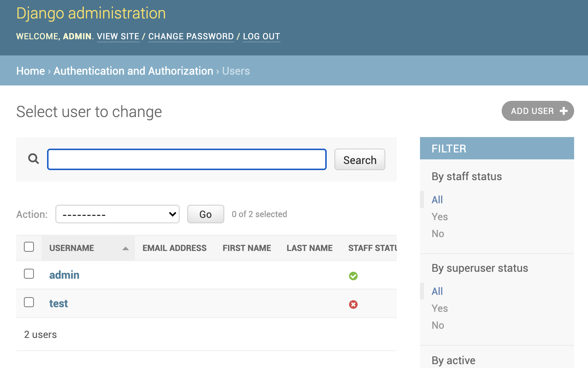Image resolution: width=588 pixels, height=368 pixels.
Task: Click the search magnifier icon
Action: (34, 159)
